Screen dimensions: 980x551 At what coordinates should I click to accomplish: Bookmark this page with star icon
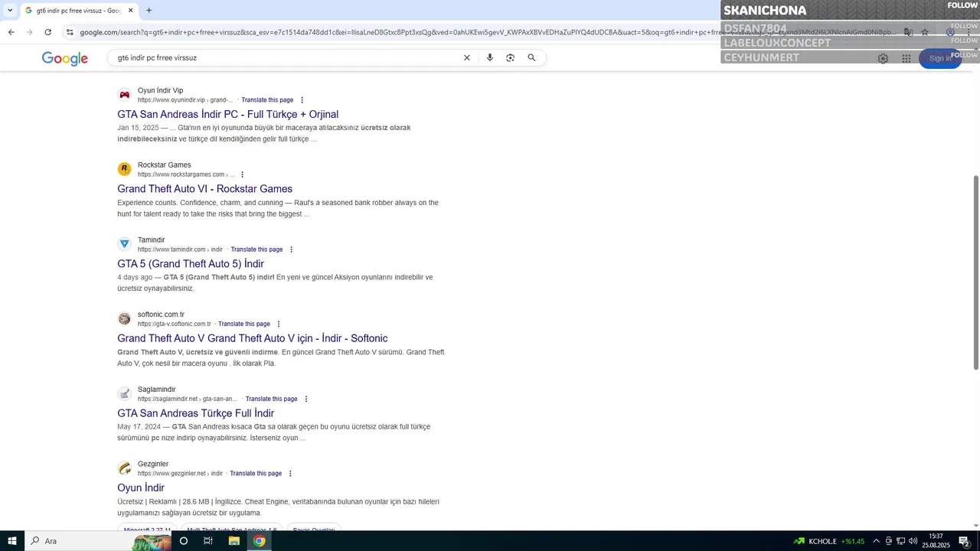coord(925,32)
